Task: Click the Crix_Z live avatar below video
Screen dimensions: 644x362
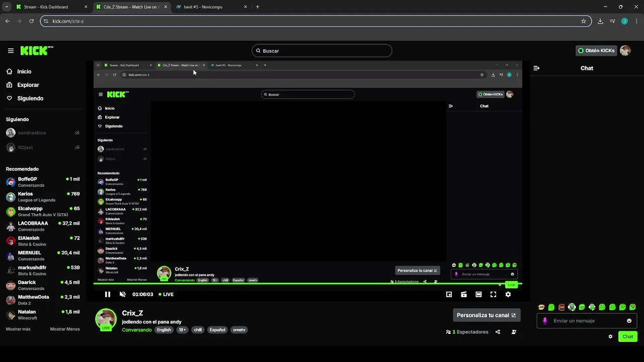Action: point(106,320)
